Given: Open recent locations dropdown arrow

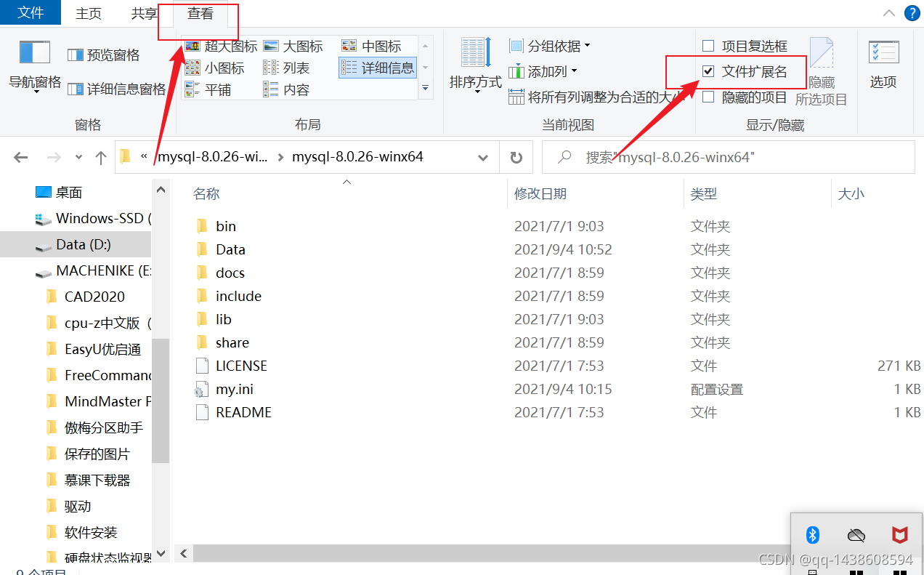Looking at the screenshot, I should coord(78,157).
